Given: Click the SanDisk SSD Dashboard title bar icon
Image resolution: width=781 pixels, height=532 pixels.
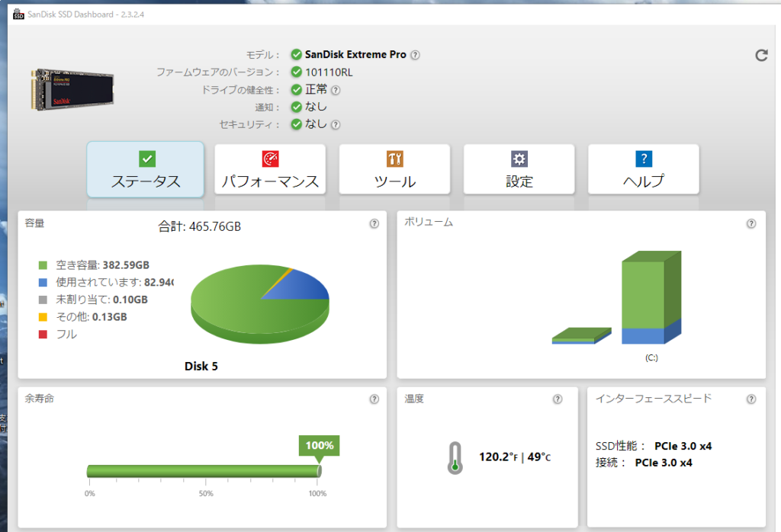Looking at the screenshot, I should click(18, 14).
